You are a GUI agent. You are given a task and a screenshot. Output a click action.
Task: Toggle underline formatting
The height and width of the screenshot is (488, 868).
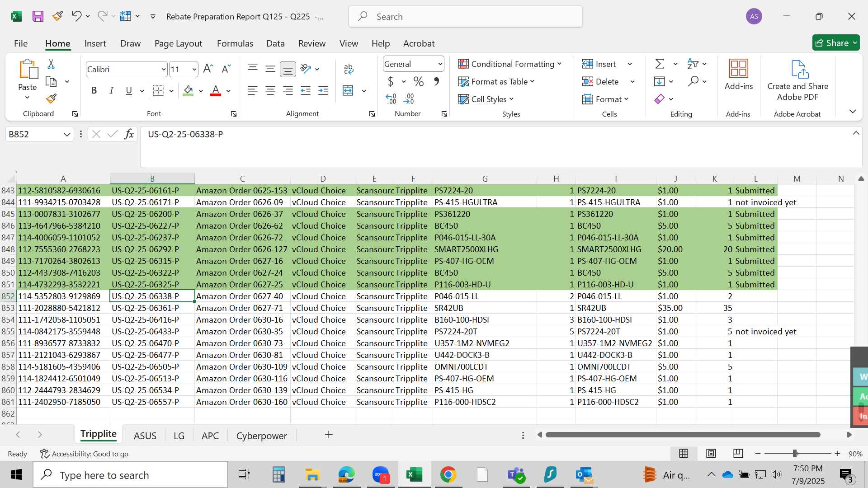129,91
